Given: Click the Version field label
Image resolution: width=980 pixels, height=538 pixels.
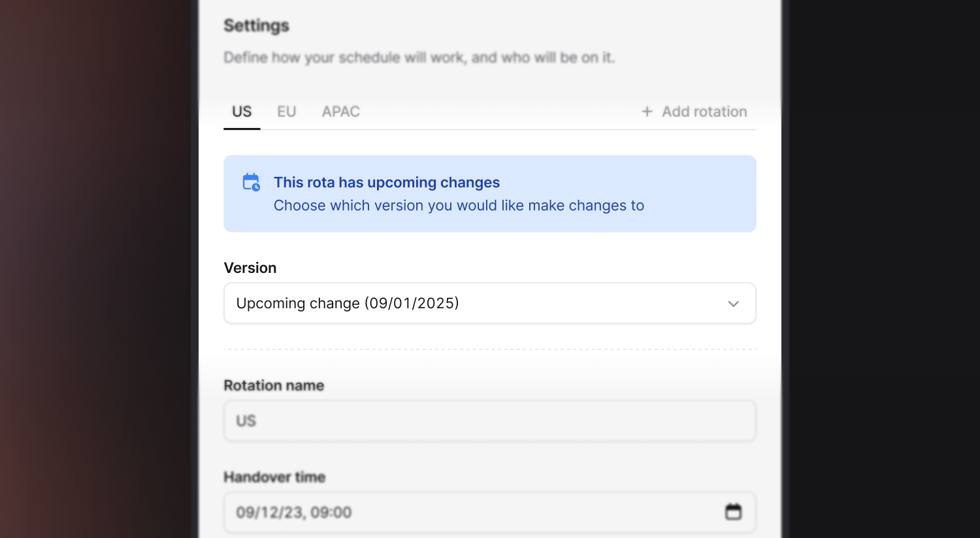Looking at the screenshot, I should click(250, 268).
